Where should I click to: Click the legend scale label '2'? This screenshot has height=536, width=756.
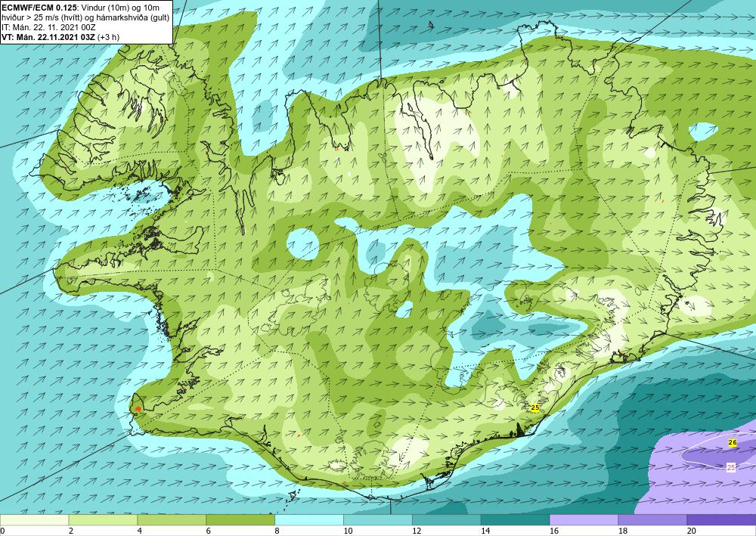pos(71,531)
